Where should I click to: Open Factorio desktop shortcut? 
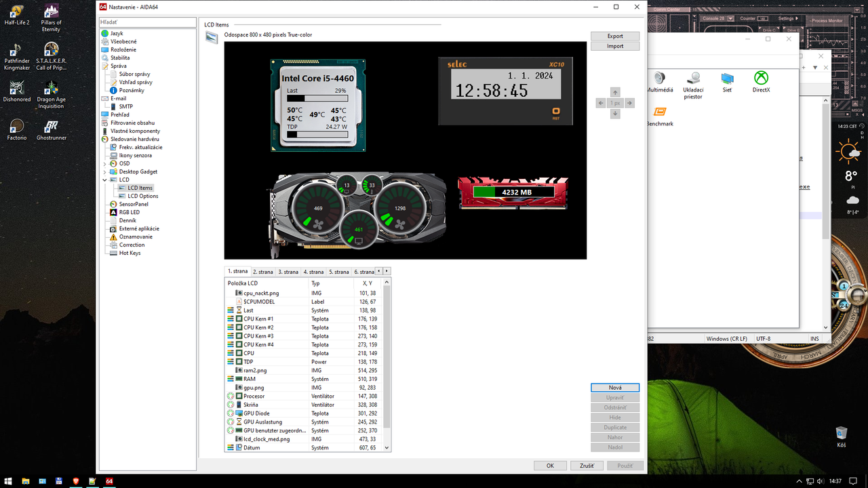17,130
